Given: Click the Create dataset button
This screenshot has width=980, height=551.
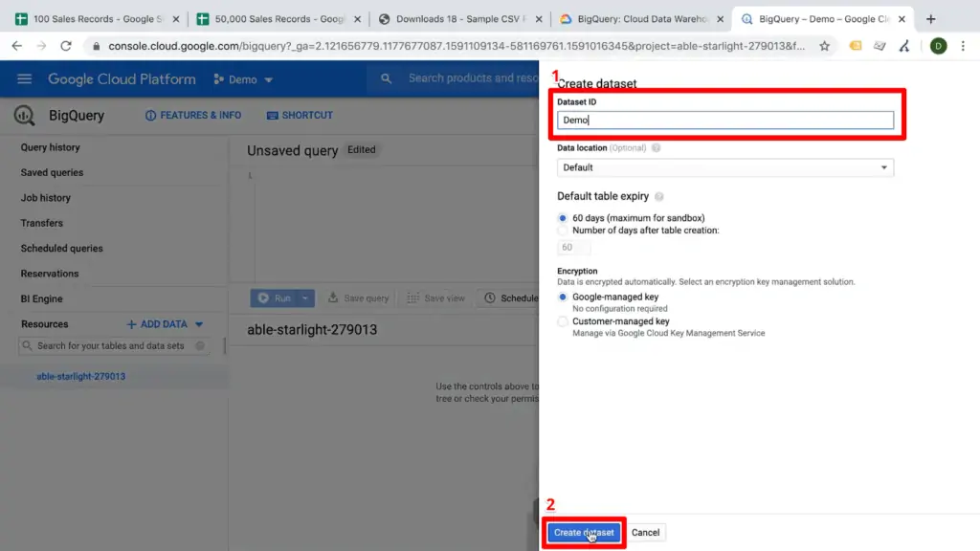Looking at the screenshot, I should 584,532.
